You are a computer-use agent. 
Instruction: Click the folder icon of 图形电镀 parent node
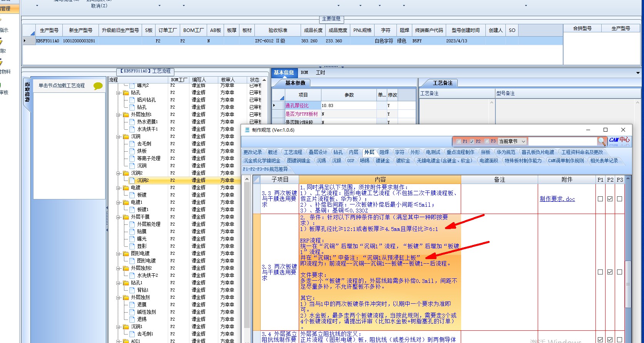pos(126,253)
